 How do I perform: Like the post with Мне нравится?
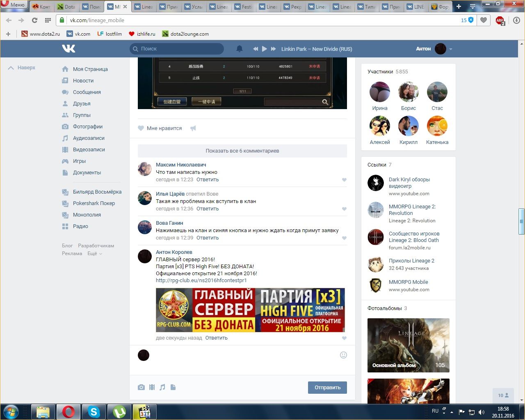coord(160,128)
